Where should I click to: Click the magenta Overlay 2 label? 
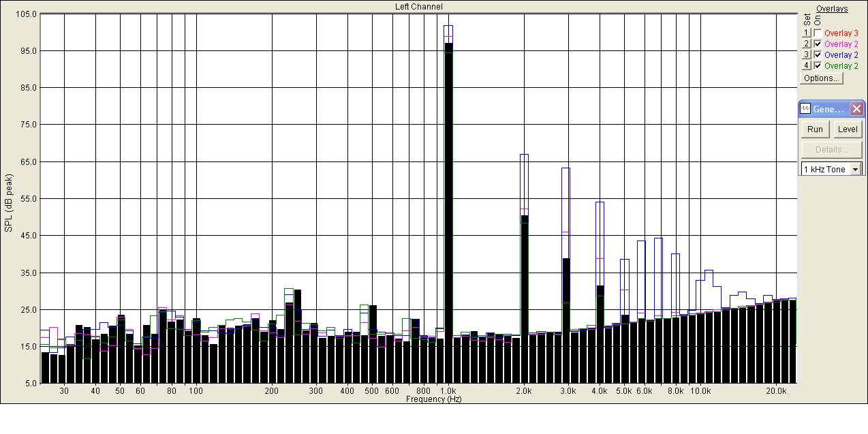point(841,44)
